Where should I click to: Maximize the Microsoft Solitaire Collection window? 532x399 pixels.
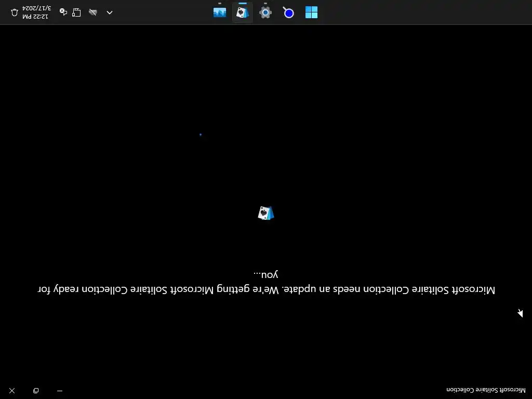[36, 391]
